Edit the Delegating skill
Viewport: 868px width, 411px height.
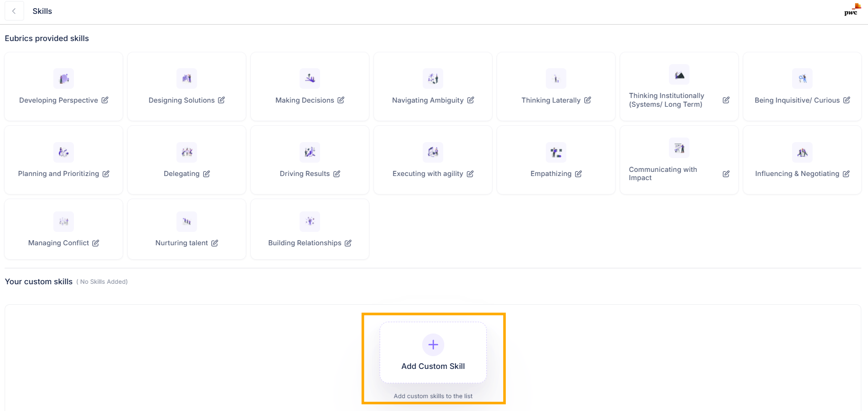tap(206, 174)
